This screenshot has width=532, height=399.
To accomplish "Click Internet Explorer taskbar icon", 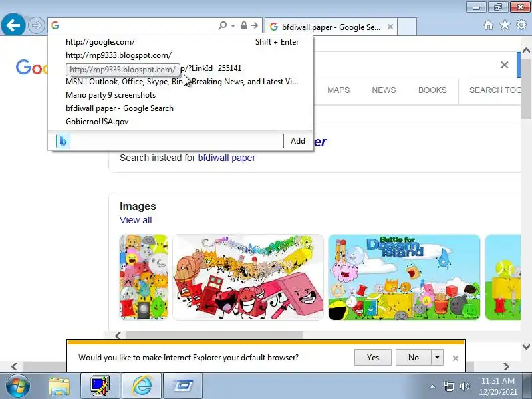I will [142, 386].
